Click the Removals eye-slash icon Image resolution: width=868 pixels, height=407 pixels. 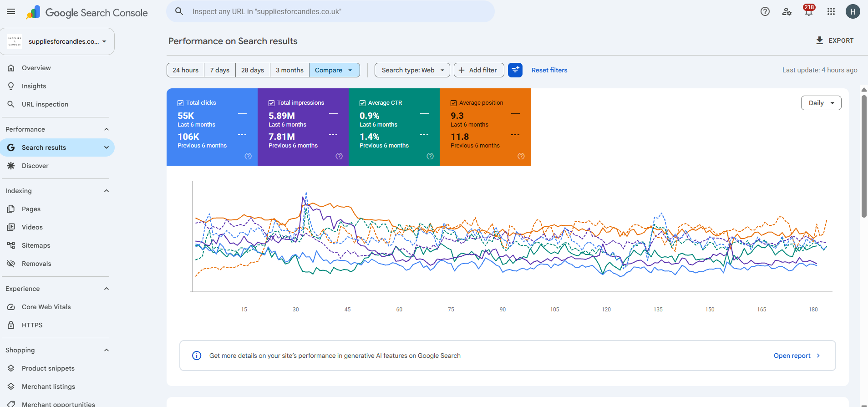point(11,264)
